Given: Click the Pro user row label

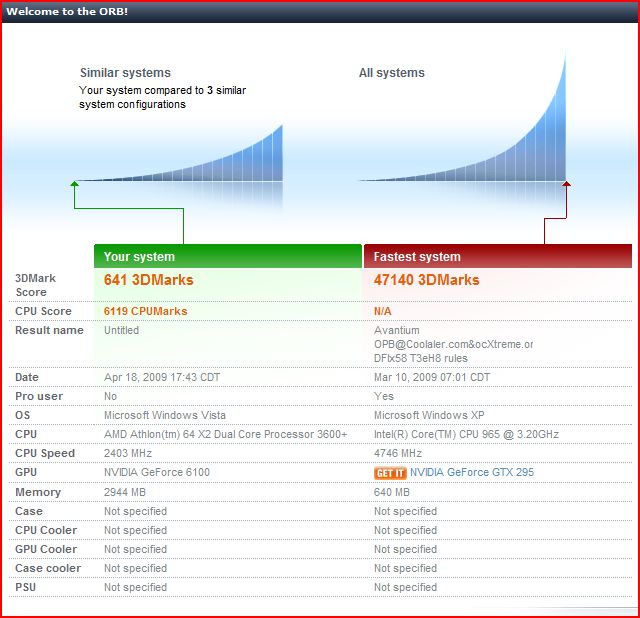Looking at the screenshot, I should [39, 396].
